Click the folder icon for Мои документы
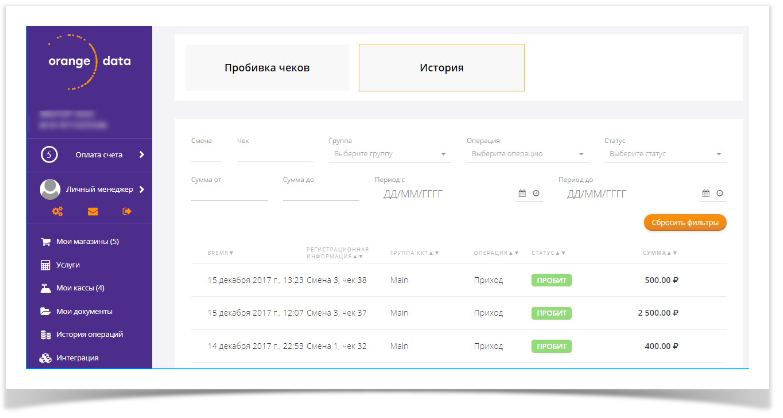 46,311
